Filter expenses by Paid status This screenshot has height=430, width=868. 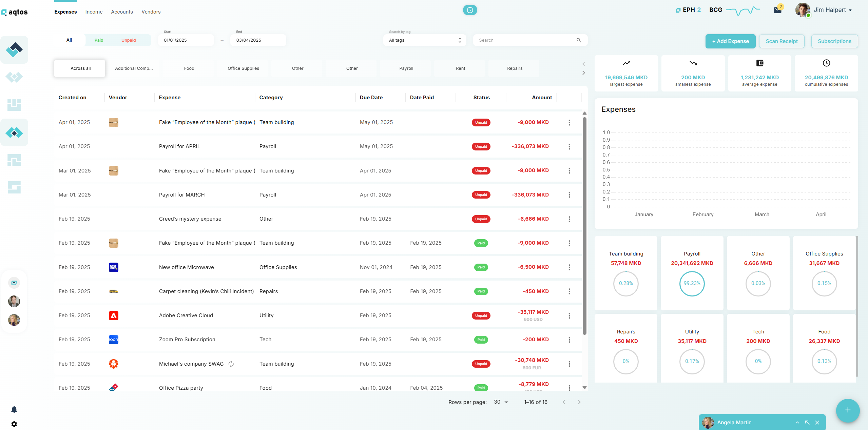99,40
